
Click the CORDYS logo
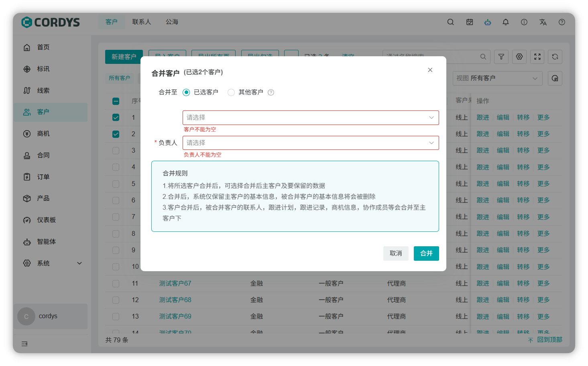51,22
